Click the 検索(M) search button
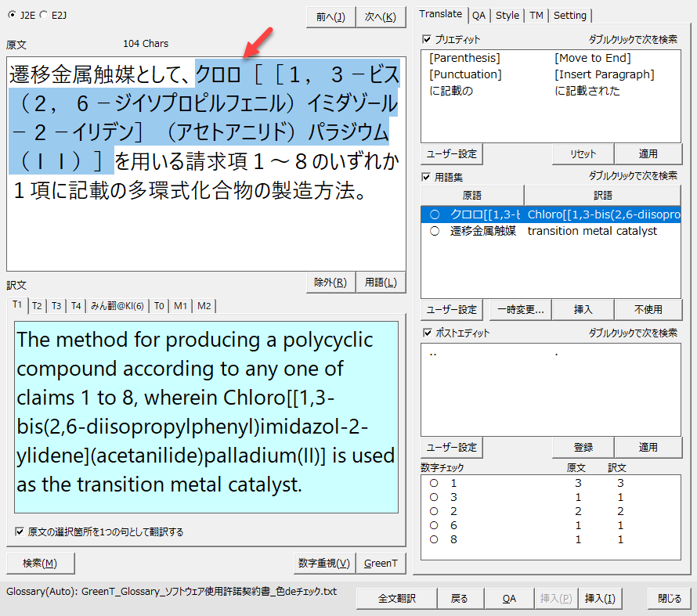 click(40, 563)
